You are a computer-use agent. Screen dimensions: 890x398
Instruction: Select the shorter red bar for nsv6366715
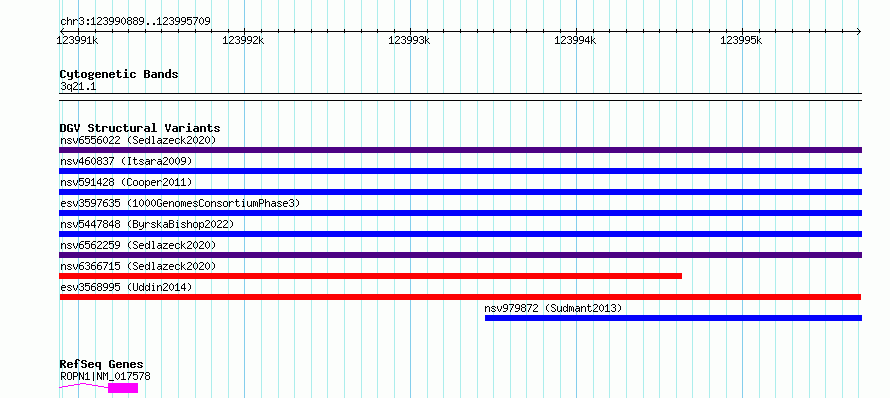pyautogui.click(x=371, y=276)
